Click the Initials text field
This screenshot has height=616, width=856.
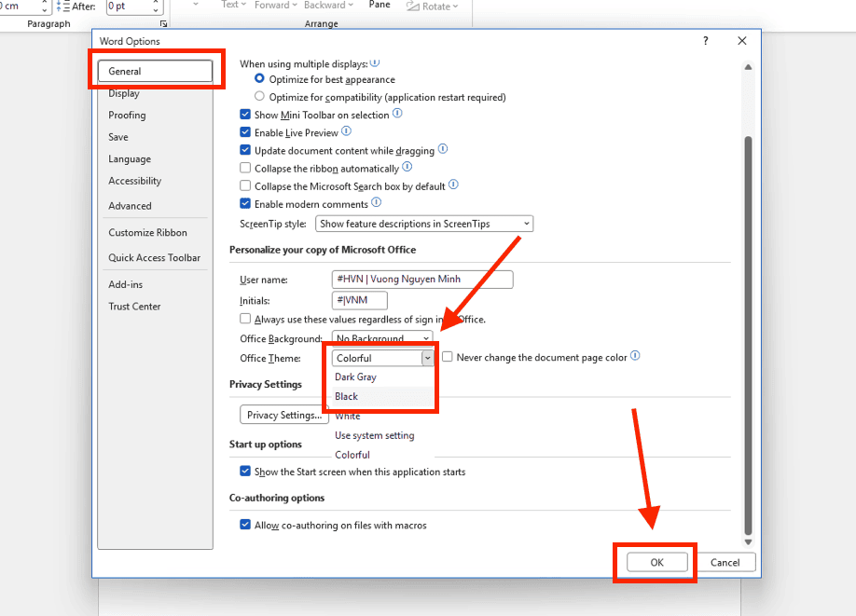click(x=360, y=300)
